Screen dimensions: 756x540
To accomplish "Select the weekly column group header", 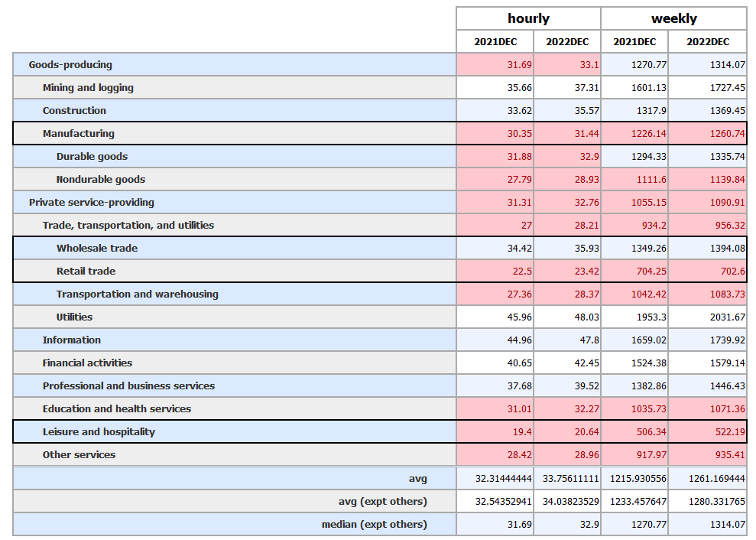I will point(673,18).
